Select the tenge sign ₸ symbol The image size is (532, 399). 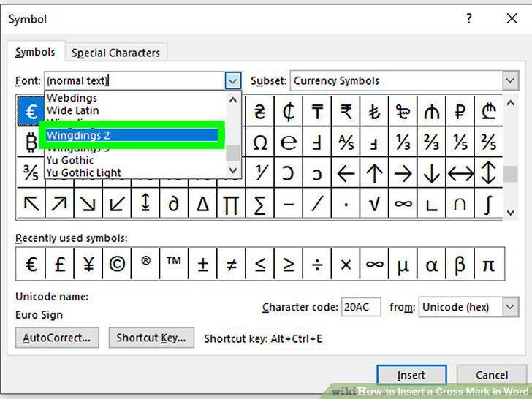click(317, 111)
